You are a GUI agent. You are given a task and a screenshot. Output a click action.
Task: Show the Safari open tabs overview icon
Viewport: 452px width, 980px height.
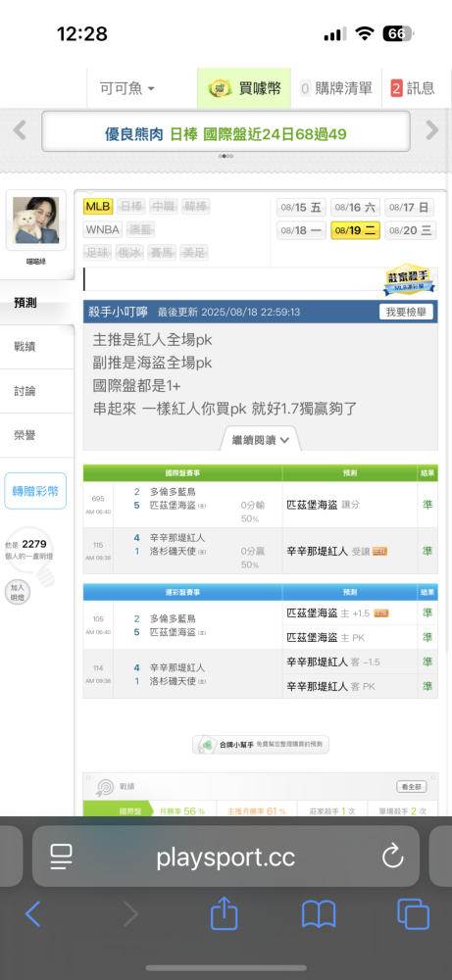[413, 914]
